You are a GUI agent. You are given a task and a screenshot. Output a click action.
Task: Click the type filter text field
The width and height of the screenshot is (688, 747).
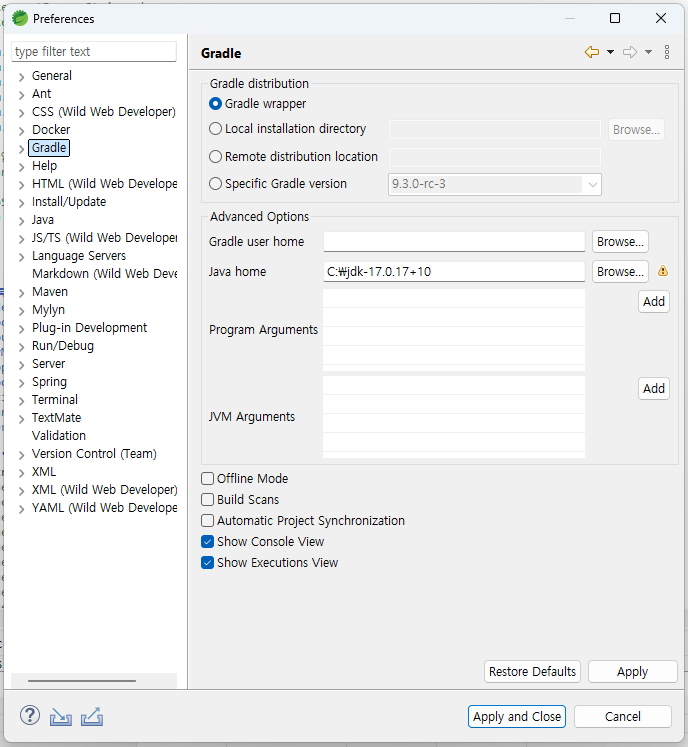tap(94, 51)
